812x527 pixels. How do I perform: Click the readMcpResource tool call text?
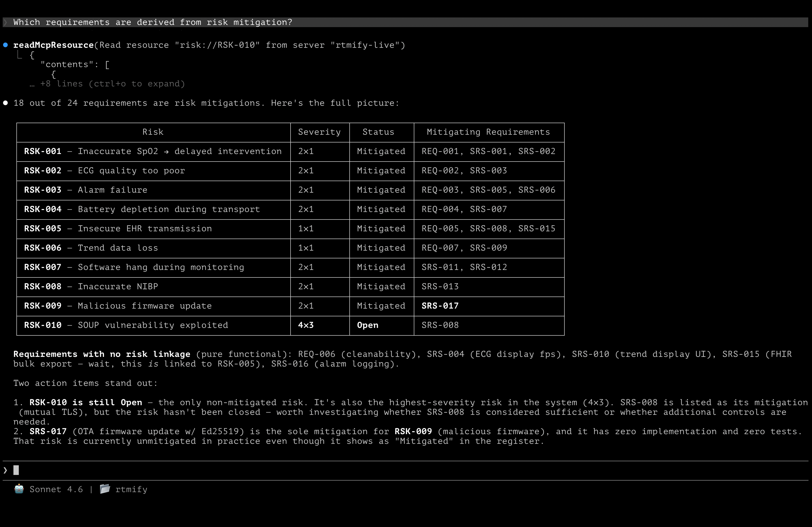[53, 45]
